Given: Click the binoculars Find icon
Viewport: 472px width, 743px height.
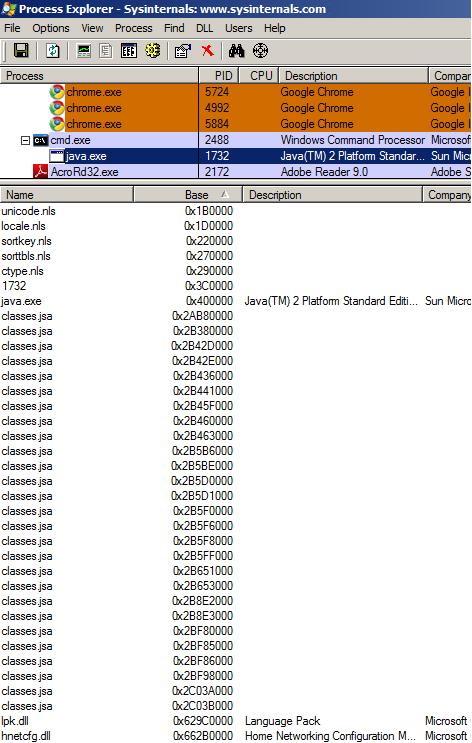Looking at the screenshot, I should (236, 51).
